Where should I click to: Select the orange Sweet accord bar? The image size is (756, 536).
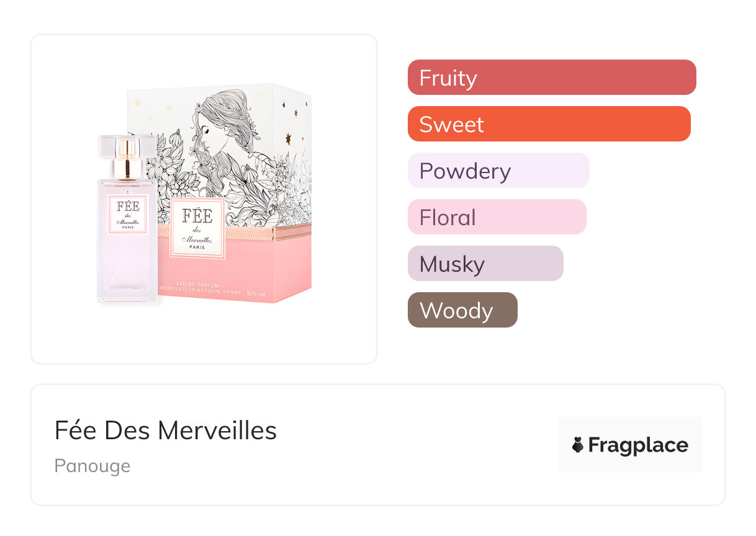pos(549,124)
